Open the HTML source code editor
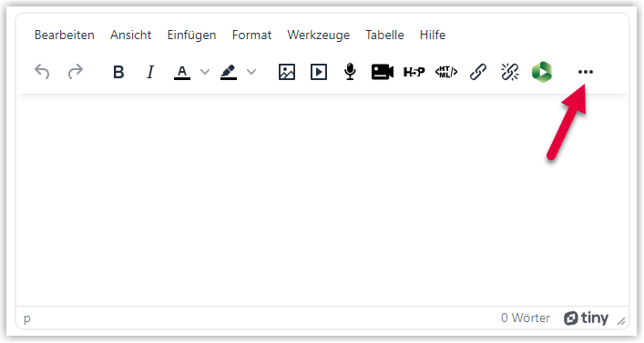 click(446, 72)
